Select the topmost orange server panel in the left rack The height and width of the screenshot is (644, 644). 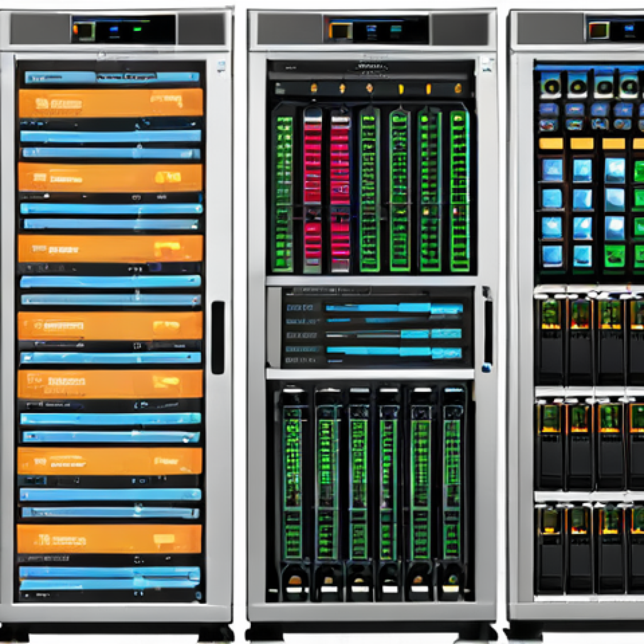[111, 103]
